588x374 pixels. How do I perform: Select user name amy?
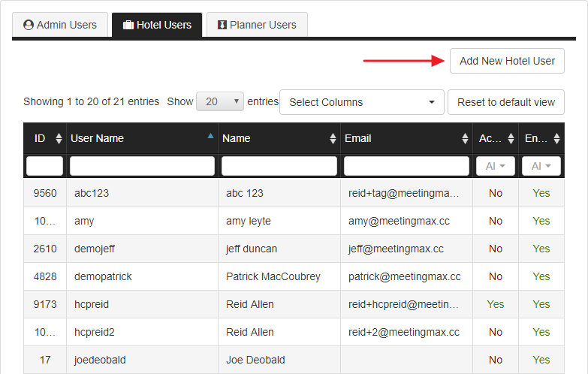(84, 222)
